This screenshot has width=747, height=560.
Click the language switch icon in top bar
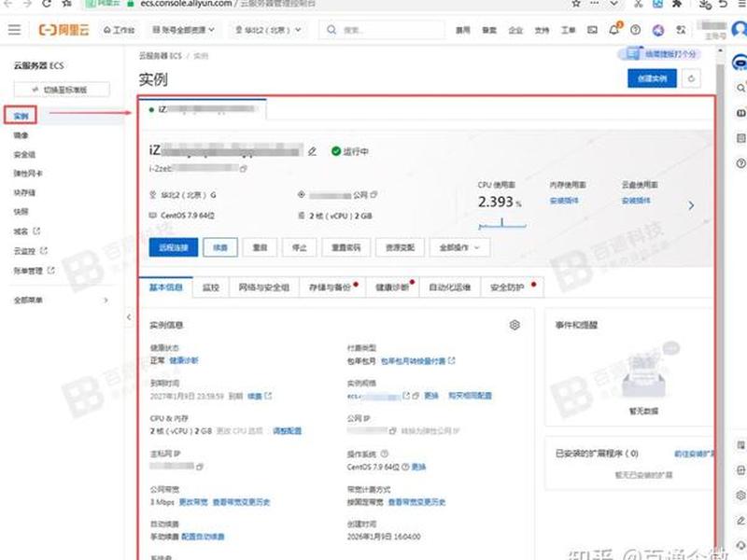coord(682,30)
